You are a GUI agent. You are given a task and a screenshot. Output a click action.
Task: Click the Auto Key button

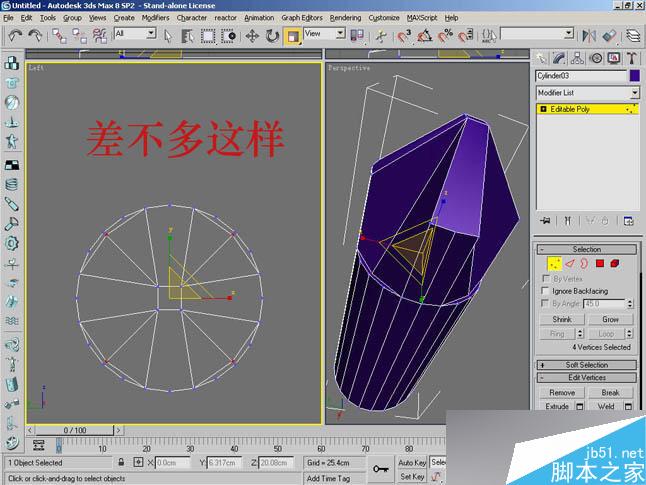(412, 463)
